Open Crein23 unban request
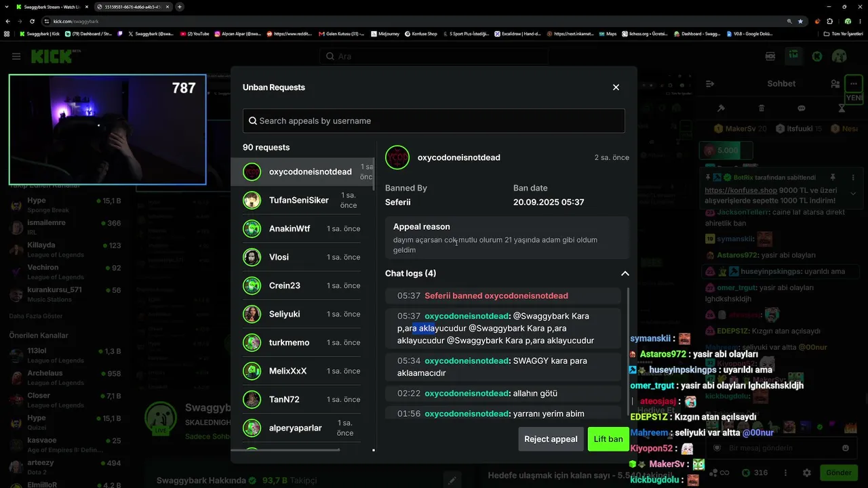This screenshot has height=488, width=868. [x=302, y=286]
